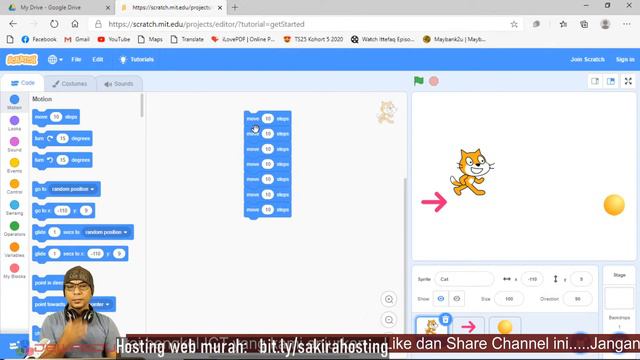
Task: Open the Edit menu
Action: click(98, 60)
